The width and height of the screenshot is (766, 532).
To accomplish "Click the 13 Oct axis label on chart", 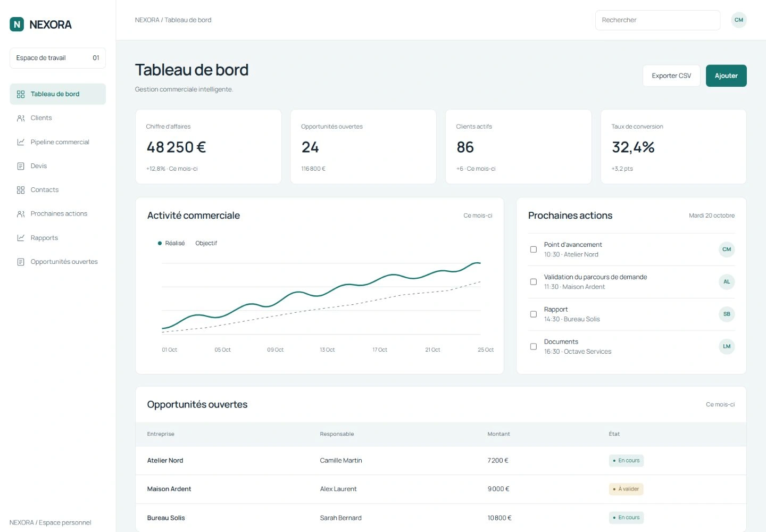I will point(327,350).
